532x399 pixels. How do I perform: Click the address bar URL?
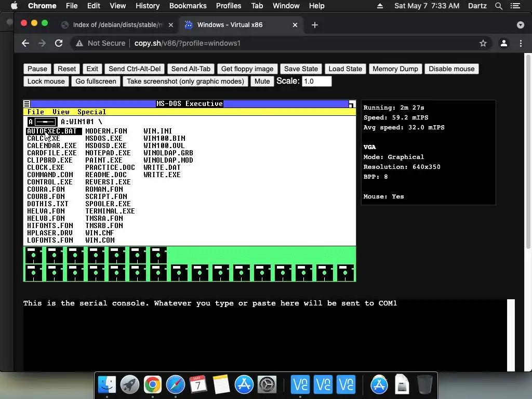pos(187,43)
